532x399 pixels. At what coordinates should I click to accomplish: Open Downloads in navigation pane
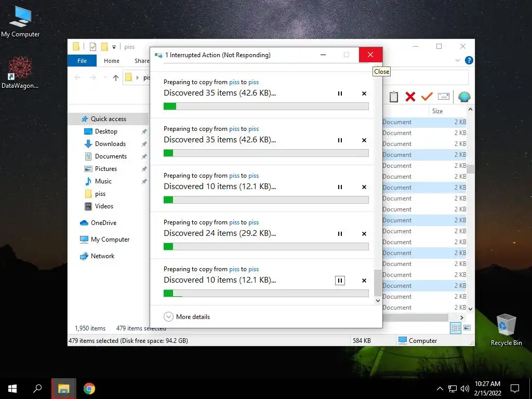click(110, 144)
